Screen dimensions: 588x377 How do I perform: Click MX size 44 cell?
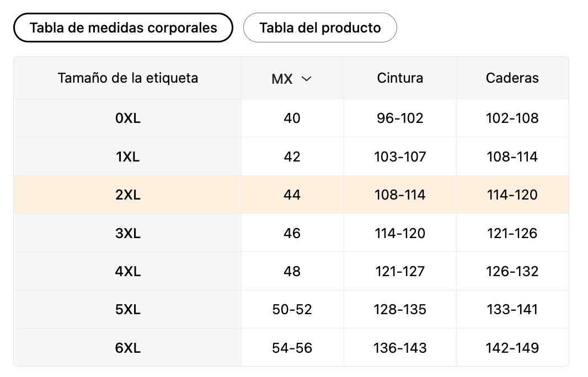(x=292, y=195)
